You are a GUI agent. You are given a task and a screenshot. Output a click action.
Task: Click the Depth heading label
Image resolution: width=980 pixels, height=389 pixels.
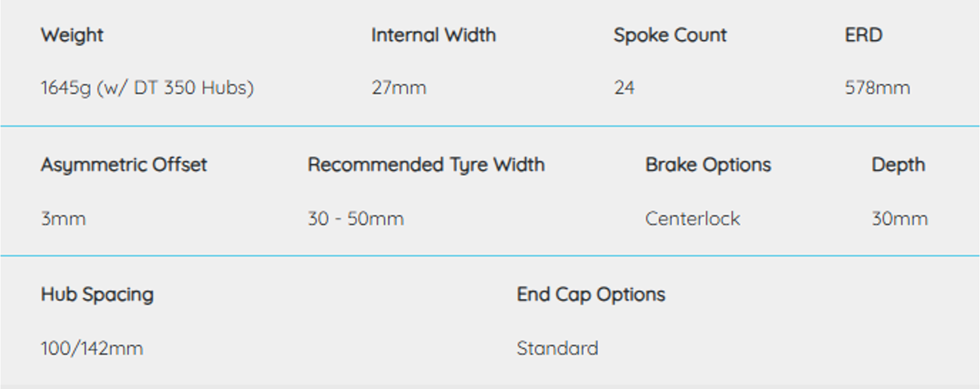tap(898, 165)
